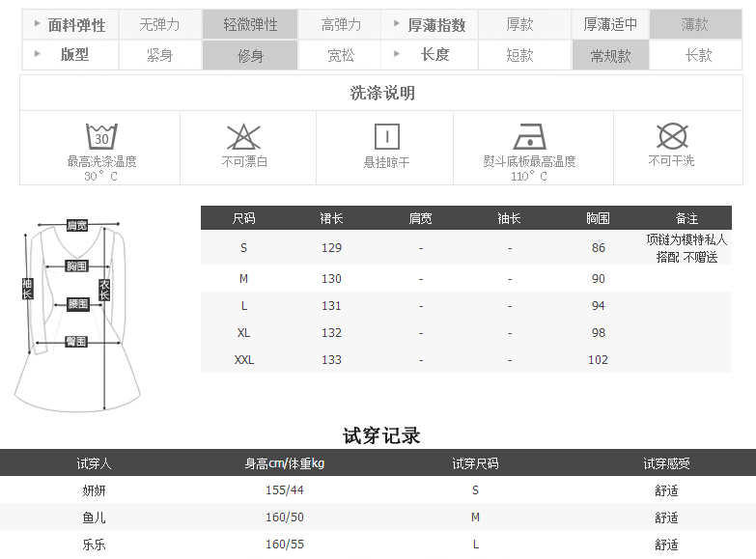Click the 洗涤说明 heading
756x559 pixels.
click(382, 93)
